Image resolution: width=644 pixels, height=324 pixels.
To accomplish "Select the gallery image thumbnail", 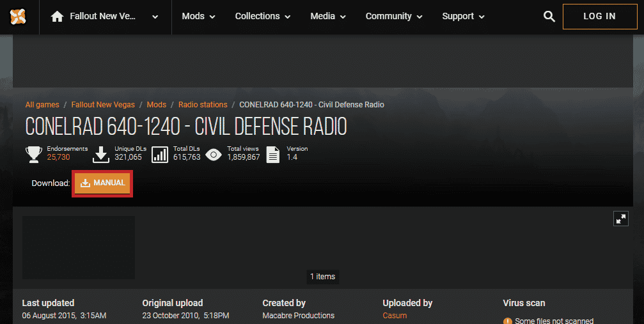I will (79, 247).
